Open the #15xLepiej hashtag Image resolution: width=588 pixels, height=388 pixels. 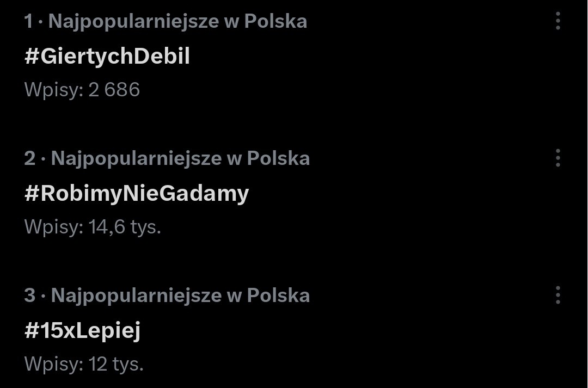point(83,331)
